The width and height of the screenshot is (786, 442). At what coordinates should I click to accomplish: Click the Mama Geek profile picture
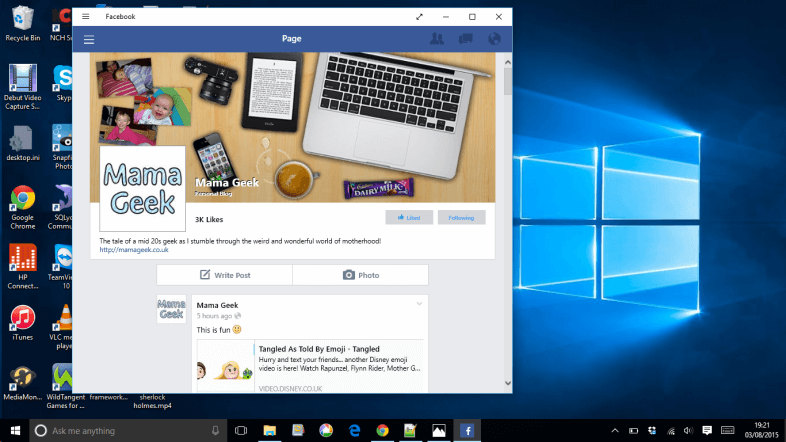click(142, 188)
